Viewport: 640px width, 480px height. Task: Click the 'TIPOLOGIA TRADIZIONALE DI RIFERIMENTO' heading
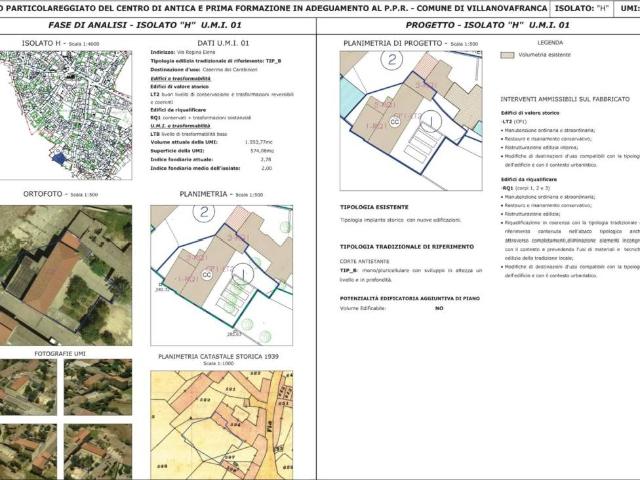pyautogui.click(x=407, y=247)
